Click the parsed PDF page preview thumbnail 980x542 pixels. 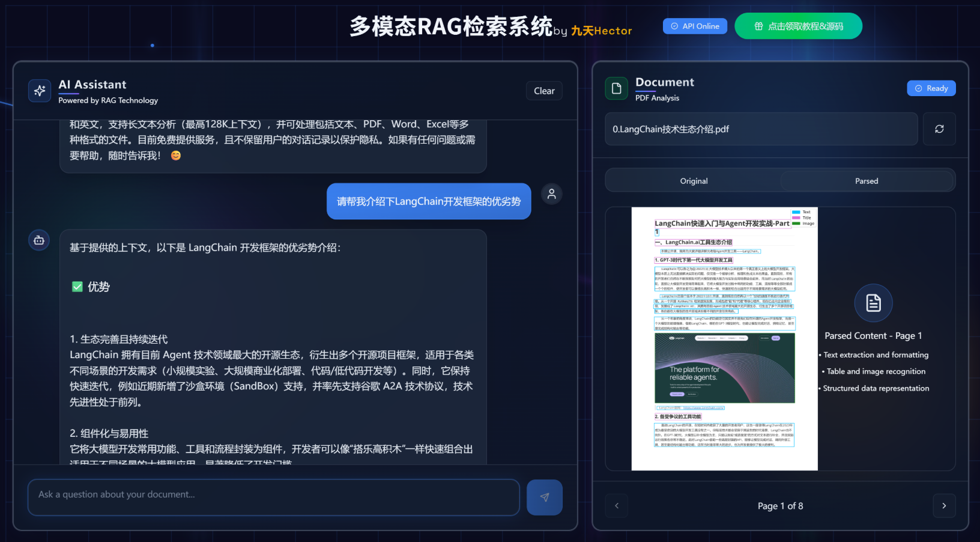pos(724,339)
